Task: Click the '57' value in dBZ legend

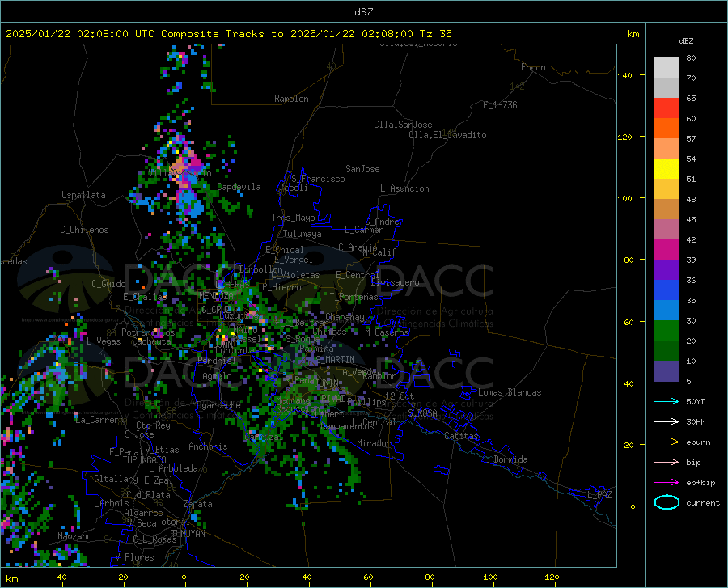Action: [x=691, y=139]
